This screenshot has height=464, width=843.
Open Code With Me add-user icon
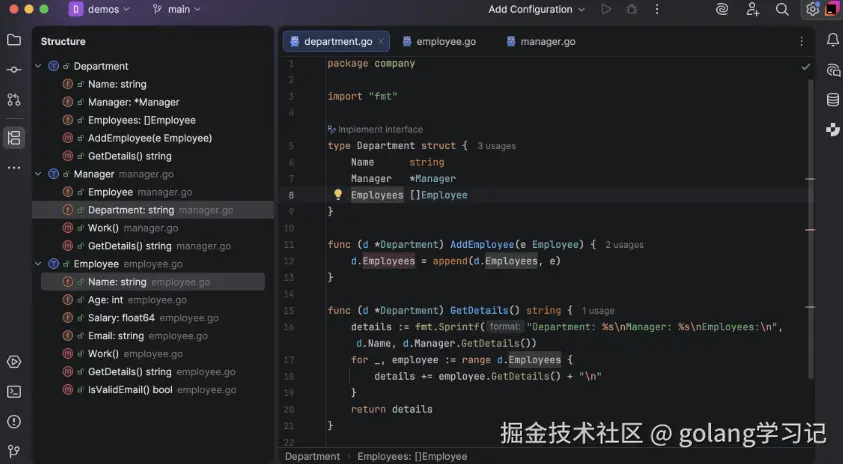point(752,9)
